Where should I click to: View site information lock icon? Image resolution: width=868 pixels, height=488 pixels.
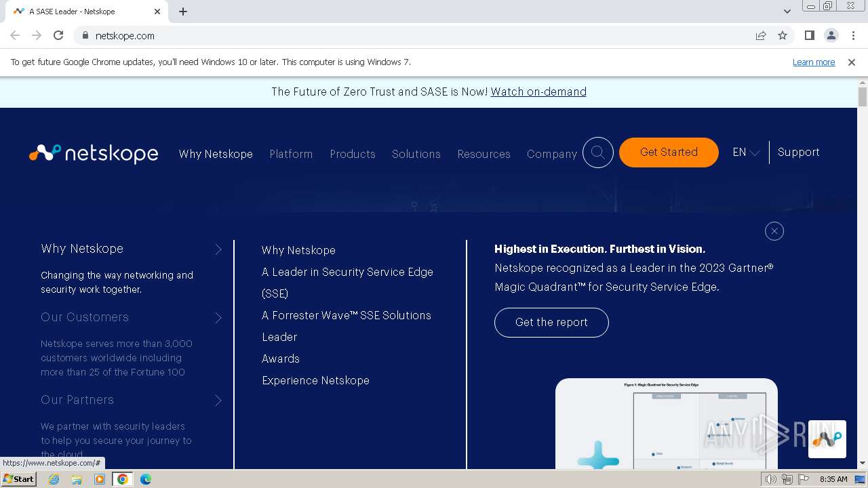click(x=85, y=35)
